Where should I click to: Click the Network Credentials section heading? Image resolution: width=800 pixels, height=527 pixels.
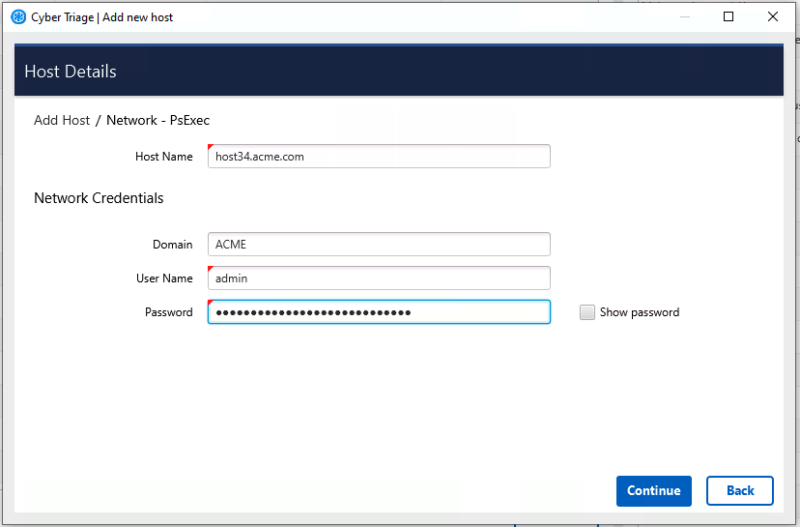(98, 198)
